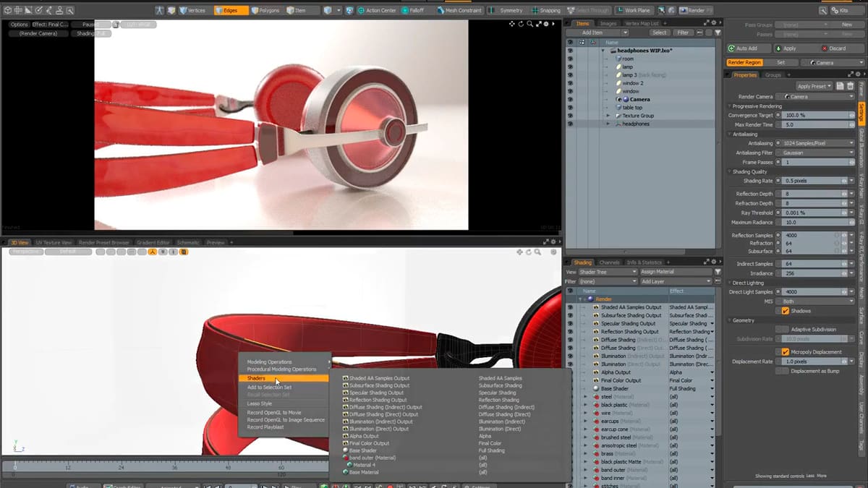
Task: Open the Antialiasing Filter Gaussian dropdown
Action: coord(818,153)
